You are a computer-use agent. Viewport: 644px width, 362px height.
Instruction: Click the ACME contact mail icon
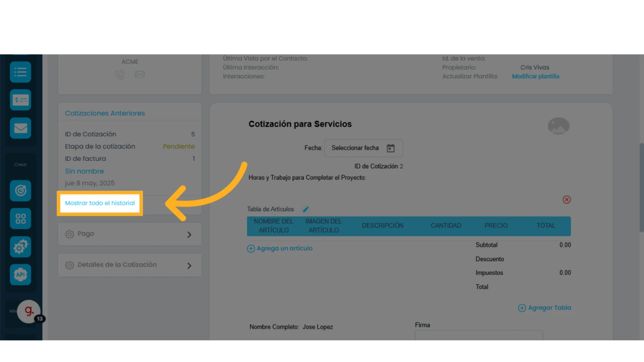[x=140, y=75]
